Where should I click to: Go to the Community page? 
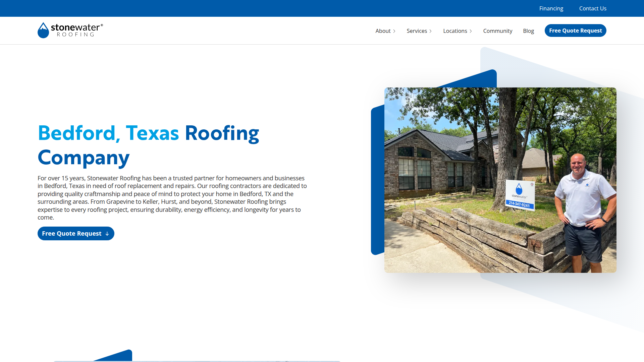tap(498, 31)
